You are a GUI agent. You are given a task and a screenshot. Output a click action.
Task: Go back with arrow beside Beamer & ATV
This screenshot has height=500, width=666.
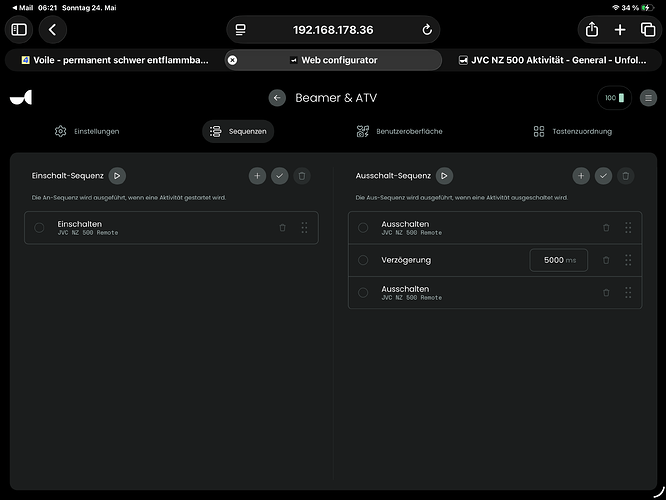pyautogui.click(x=277, y=98)
